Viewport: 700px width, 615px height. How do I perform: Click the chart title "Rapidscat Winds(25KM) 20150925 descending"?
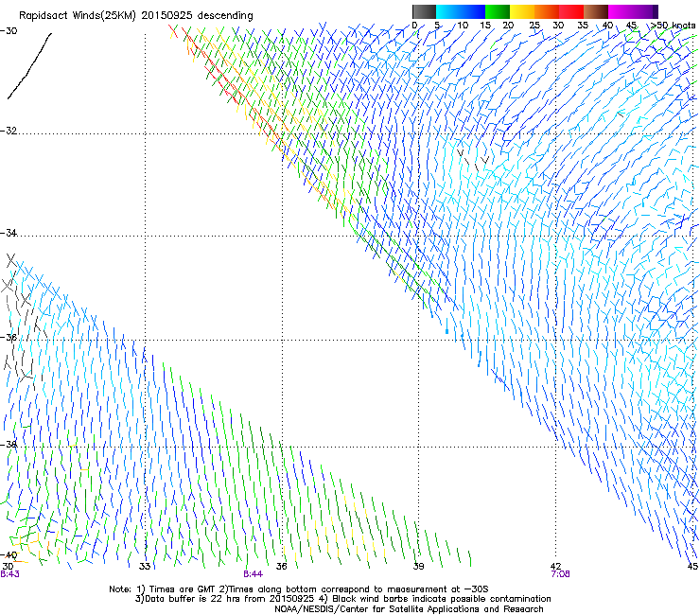[135, 16]
